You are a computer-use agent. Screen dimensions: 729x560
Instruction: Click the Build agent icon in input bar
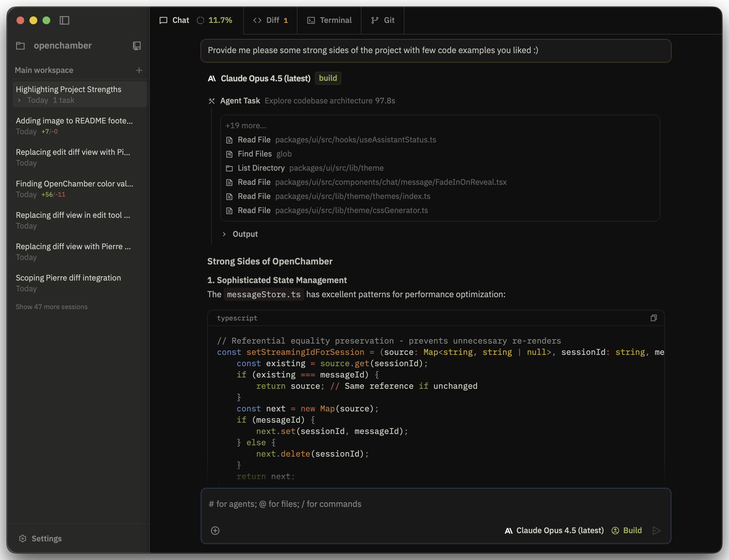pyautogui.click(x=615, y=530)
